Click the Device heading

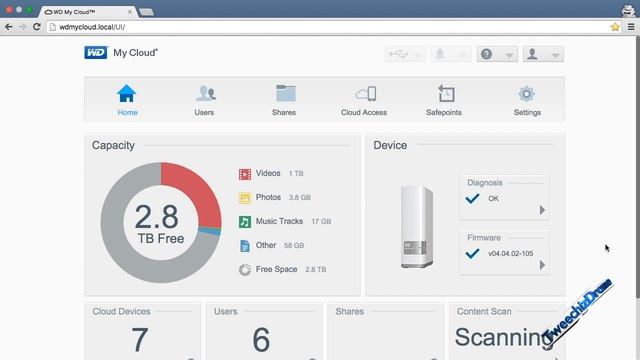(390, 145)
